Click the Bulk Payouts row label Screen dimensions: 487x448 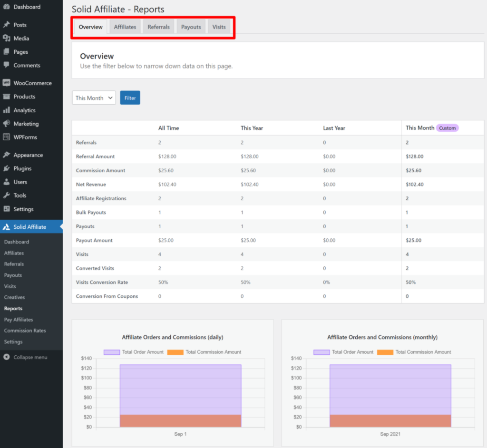pyautogui.click(x=91, y=213)
